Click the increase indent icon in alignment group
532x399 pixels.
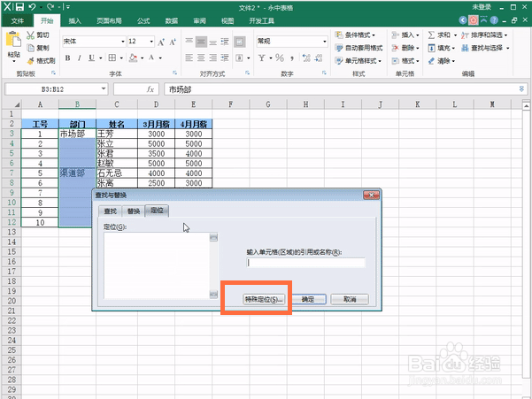[224, 58]
